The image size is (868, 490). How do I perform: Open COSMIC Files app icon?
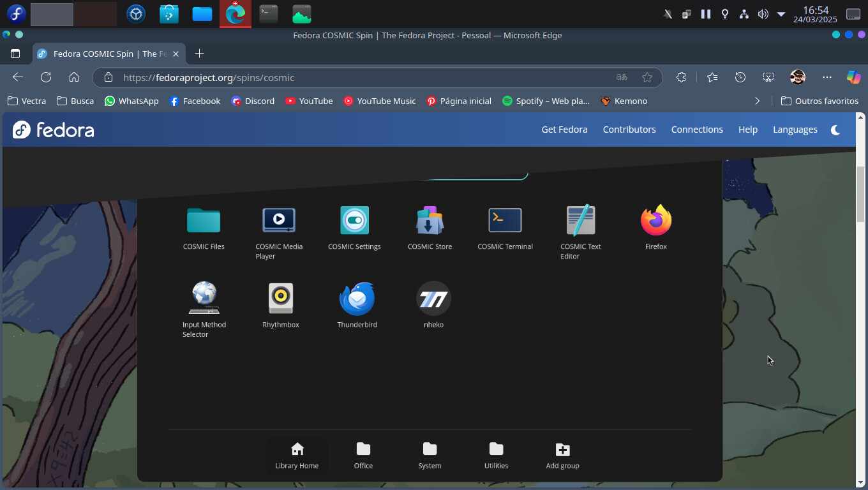[x=204, y=221]
